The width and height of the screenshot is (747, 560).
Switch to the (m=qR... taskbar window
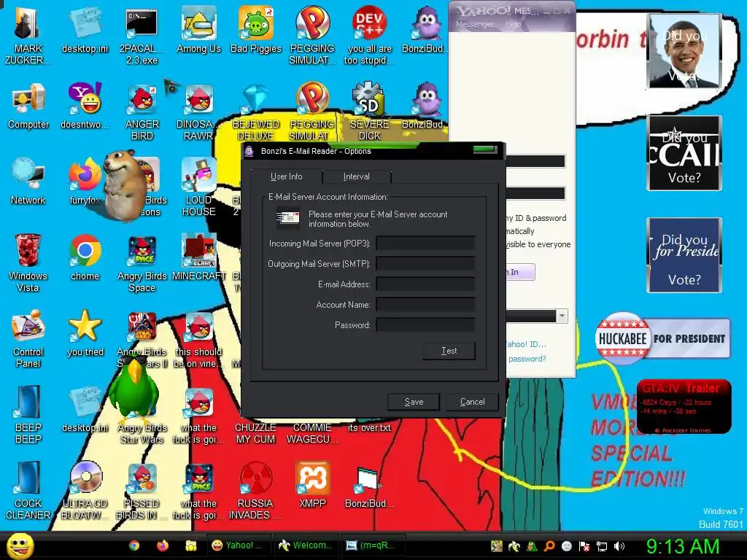(373, 545)
